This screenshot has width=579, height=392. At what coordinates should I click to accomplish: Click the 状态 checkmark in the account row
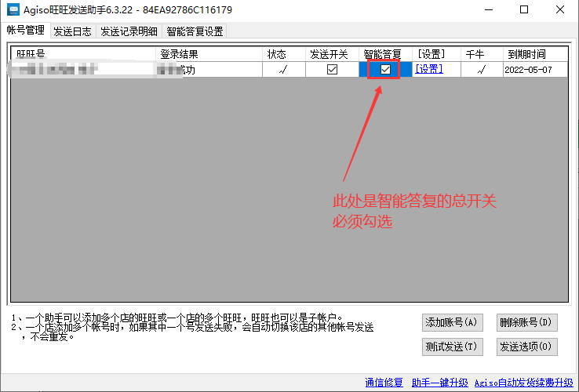tap(283, 70)
